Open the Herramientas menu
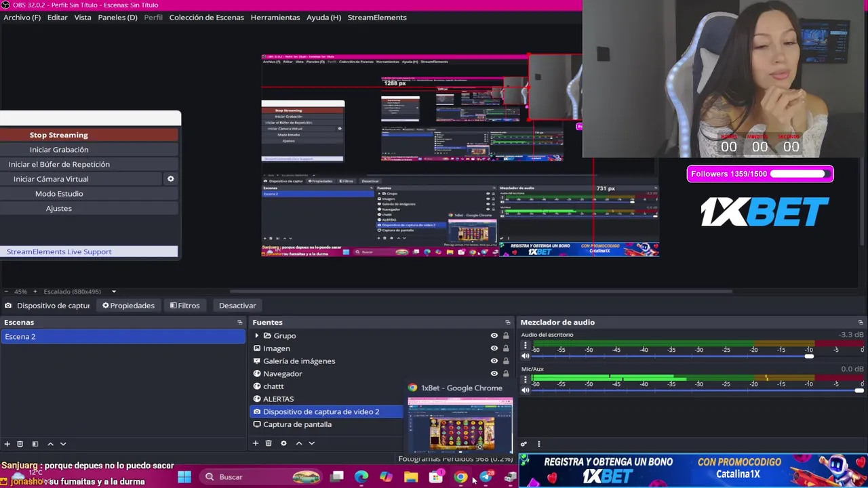Image resolution: width=868 pixels, height=488 pixels. click(x=275, y=17)
